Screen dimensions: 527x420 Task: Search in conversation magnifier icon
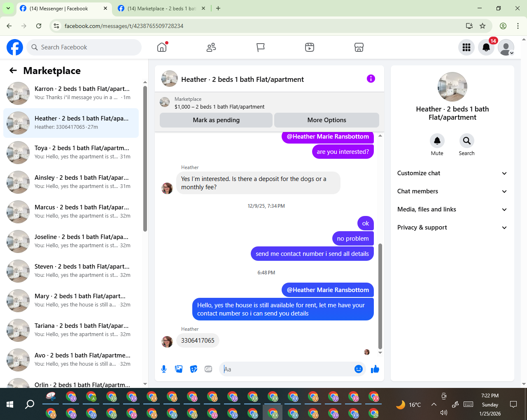pos(467,141)
